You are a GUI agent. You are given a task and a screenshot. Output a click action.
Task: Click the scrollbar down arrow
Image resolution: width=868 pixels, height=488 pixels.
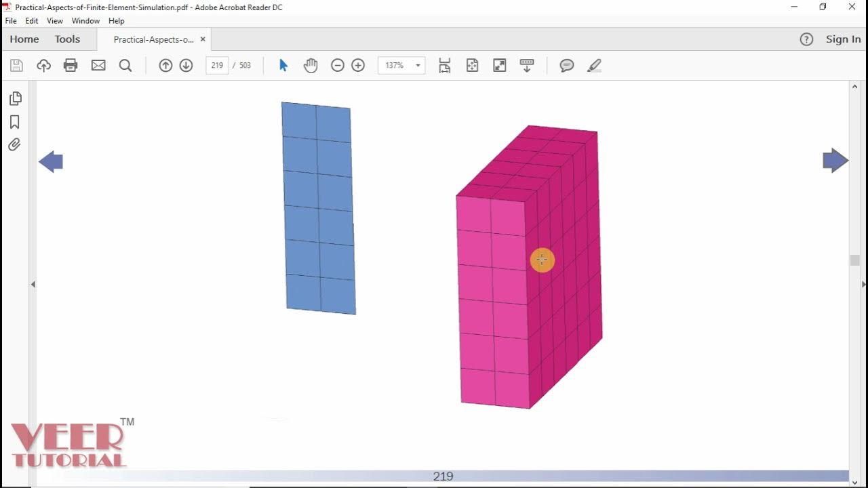854,482
